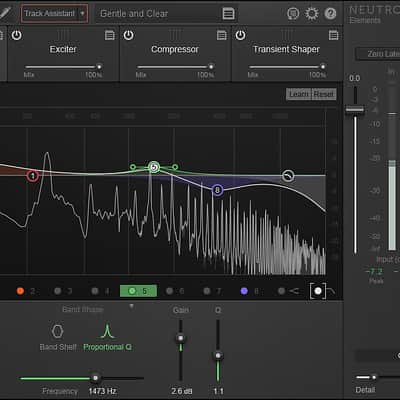
Task: Click the pencil icon beside Track Assistant
Action: coord(5,13)
